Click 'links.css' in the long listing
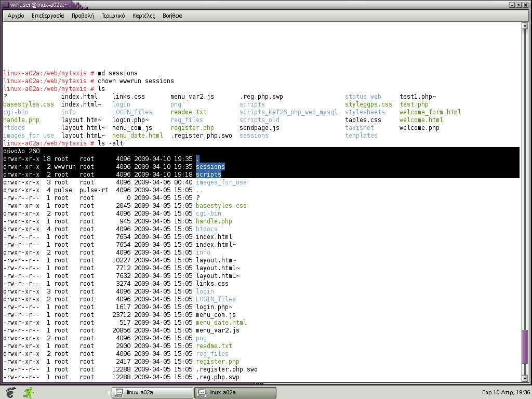The width and height of the screenshot is (532, 399). [x=212, y=284]
